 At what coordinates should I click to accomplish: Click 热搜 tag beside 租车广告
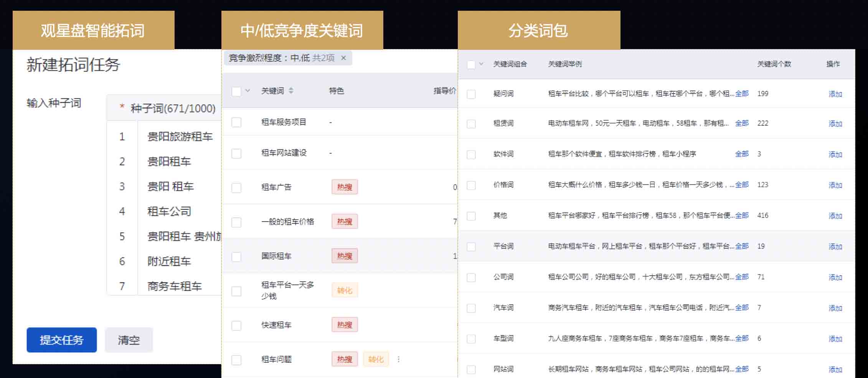[344, 187]
